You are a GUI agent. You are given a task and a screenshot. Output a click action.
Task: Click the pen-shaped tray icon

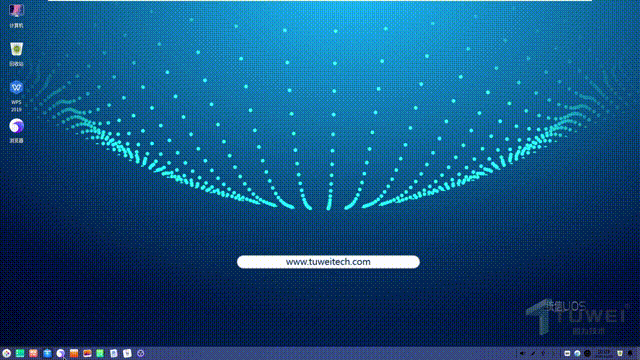[x=533, y=353]
